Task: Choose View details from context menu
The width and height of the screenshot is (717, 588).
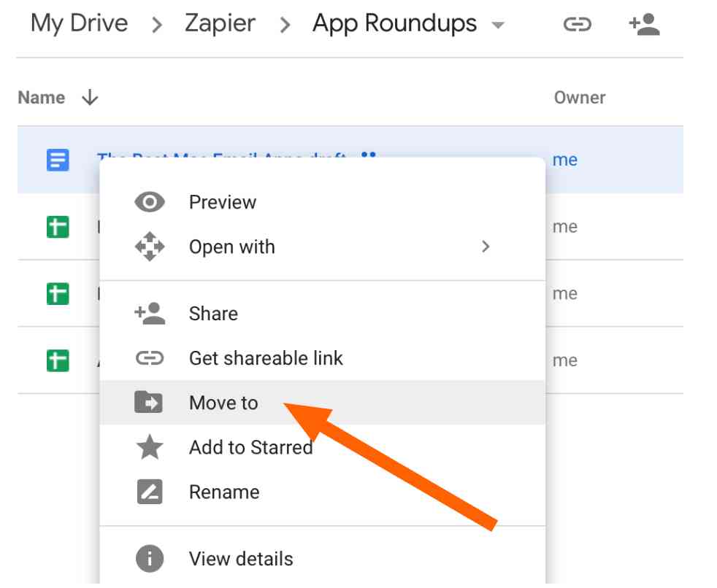Action: click(x=323, y=559)
